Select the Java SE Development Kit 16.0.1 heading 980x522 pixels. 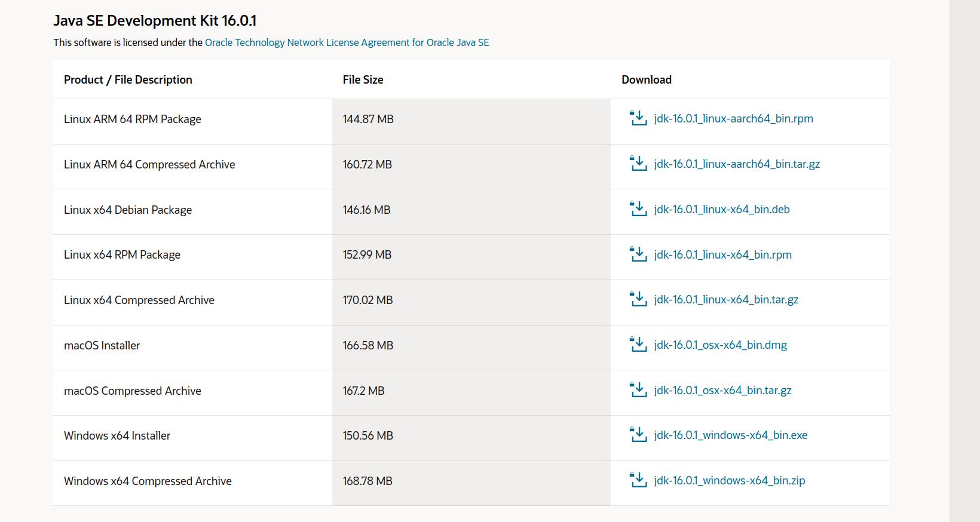click(x=155, y=21)
